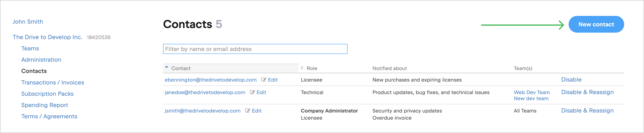This screenshot has width=644, height=133.
Task: Disable & Reassign the janedoe contact
Action: (x=587, y=92)
